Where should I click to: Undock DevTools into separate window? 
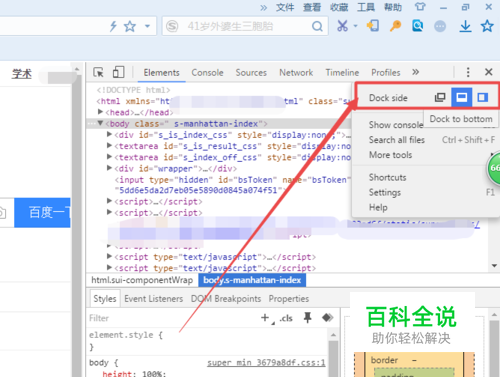point(440,97)
